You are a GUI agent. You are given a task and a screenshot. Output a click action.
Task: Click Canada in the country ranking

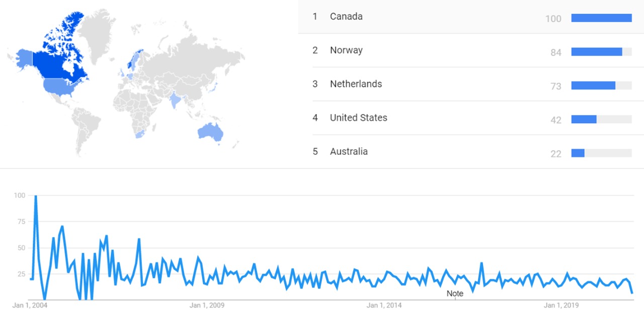click(x=346, y=17)
